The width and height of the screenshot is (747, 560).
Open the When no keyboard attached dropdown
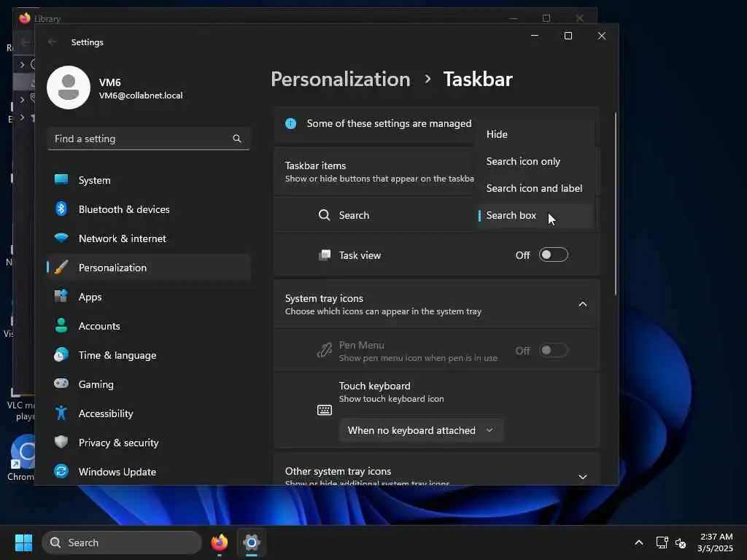pos(421,430)
